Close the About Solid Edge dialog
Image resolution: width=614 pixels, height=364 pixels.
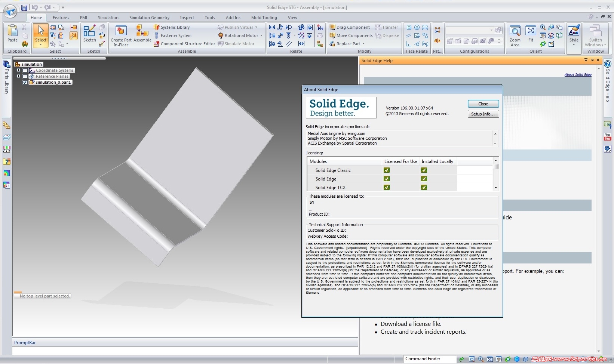(x=483, y=104)
